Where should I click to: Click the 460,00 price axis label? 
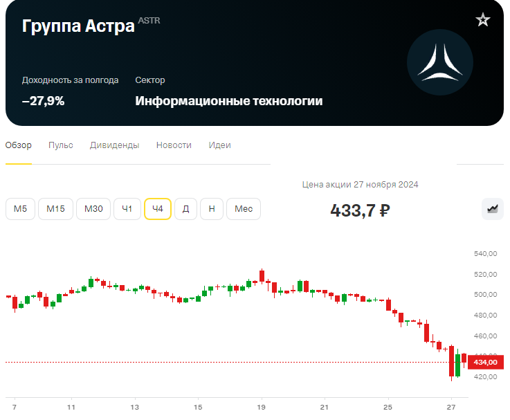point(486,336)
